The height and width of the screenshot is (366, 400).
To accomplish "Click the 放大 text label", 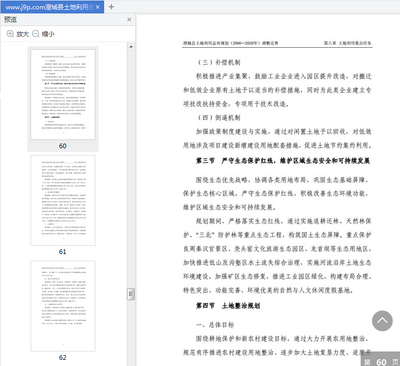I will (x=23, y=34).
